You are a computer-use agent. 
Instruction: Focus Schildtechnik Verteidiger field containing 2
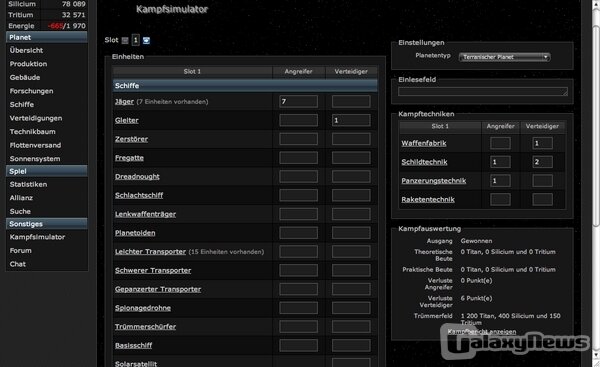click(543, 162)
